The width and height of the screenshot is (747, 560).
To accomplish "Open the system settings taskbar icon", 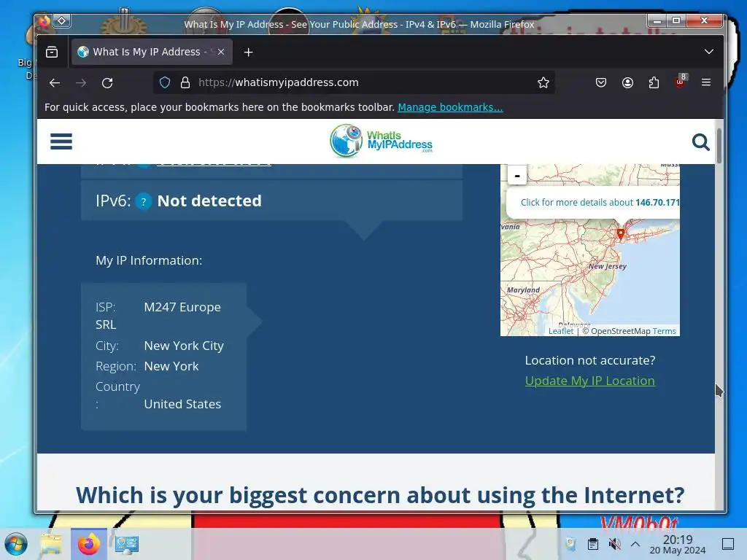I will click(x=127, y=544).
